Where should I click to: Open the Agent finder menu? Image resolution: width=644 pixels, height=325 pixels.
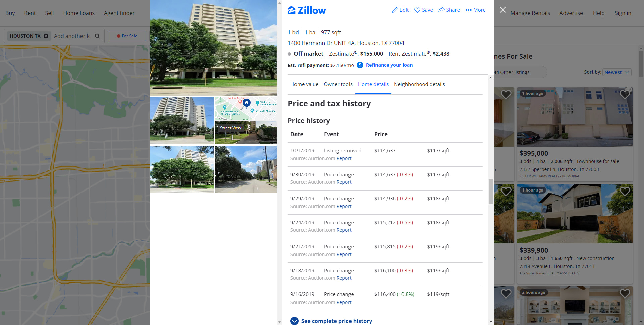[x=119, y=13]
